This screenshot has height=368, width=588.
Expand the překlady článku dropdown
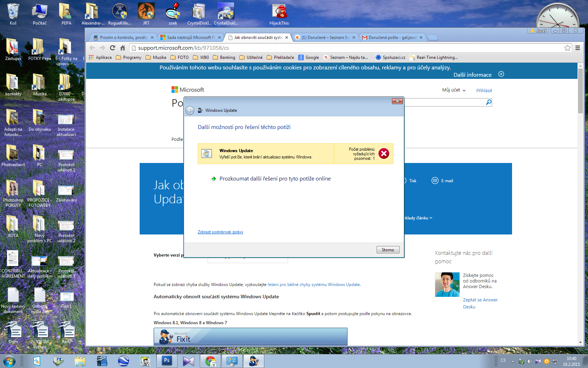tap(418, 218)
